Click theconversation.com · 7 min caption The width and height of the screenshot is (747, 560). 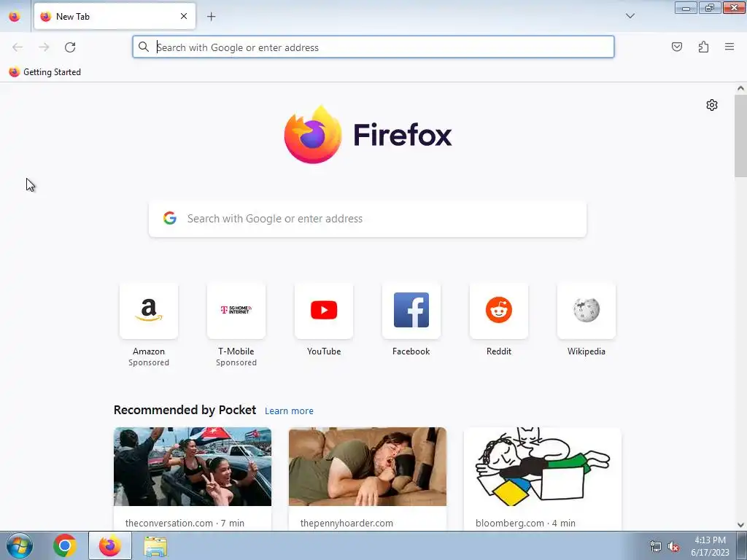click(185, 523)
